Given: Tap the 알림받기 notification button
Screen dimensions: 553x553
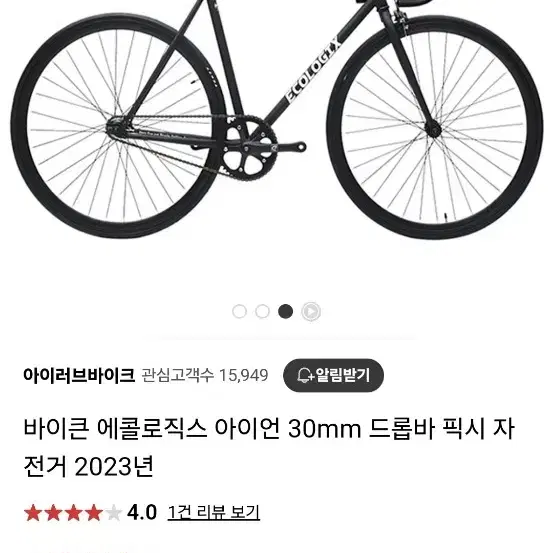Looking at the screenshot, I should pyautogui.click(x=333, y=375).
